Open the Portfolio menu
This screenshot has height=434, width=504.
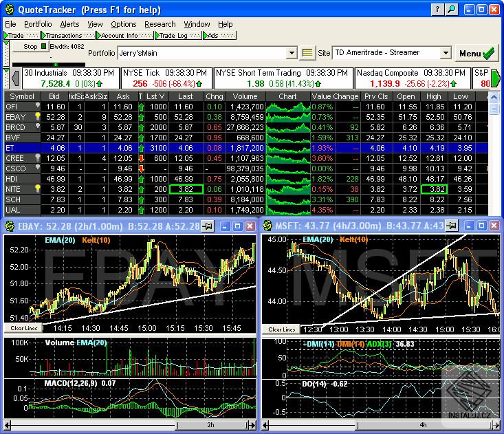click(38, 24)
